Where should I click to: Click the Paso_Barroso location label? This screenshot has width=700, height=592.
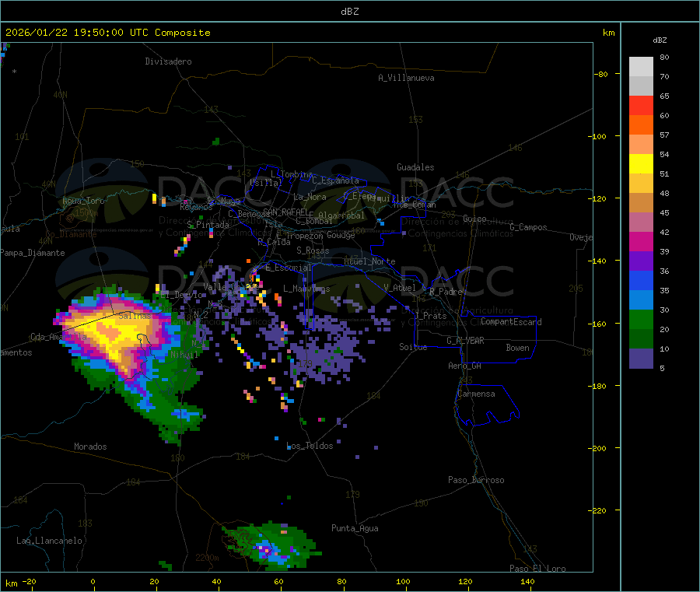click(476, 480)
